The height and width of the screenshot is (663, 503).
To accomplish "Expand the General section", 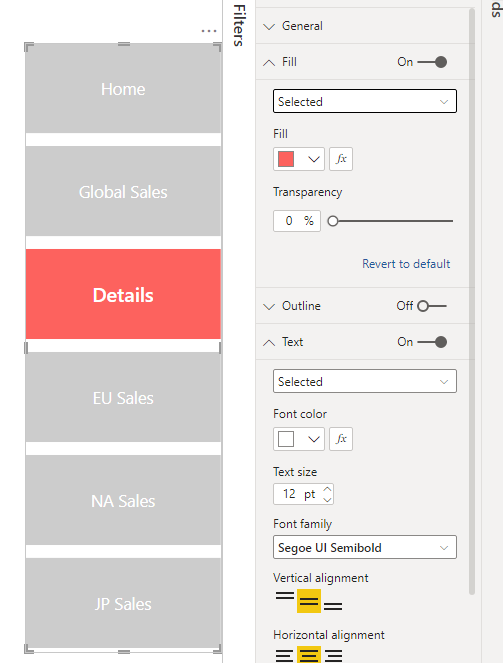I will pyautogui.click(x=269, y=26).
